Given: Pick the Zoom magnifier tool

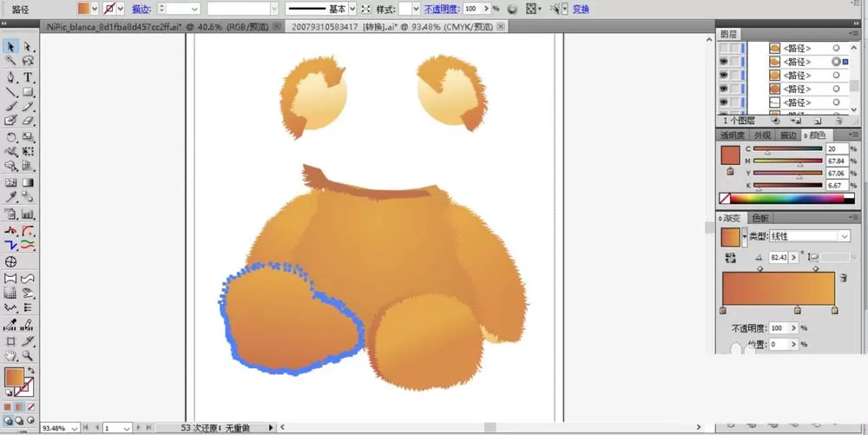Looking at the screenshot, I should 28,356.
